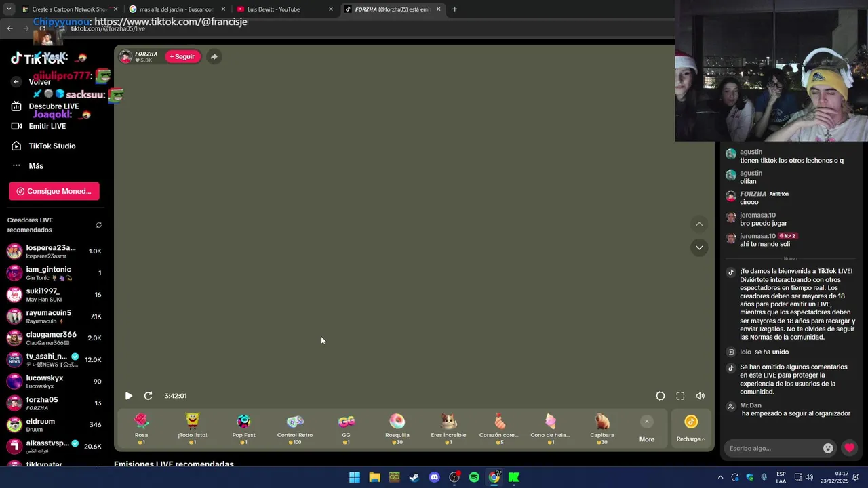
Task: Open alkasstvsp recommended live
Action: [x=54, y=447]
